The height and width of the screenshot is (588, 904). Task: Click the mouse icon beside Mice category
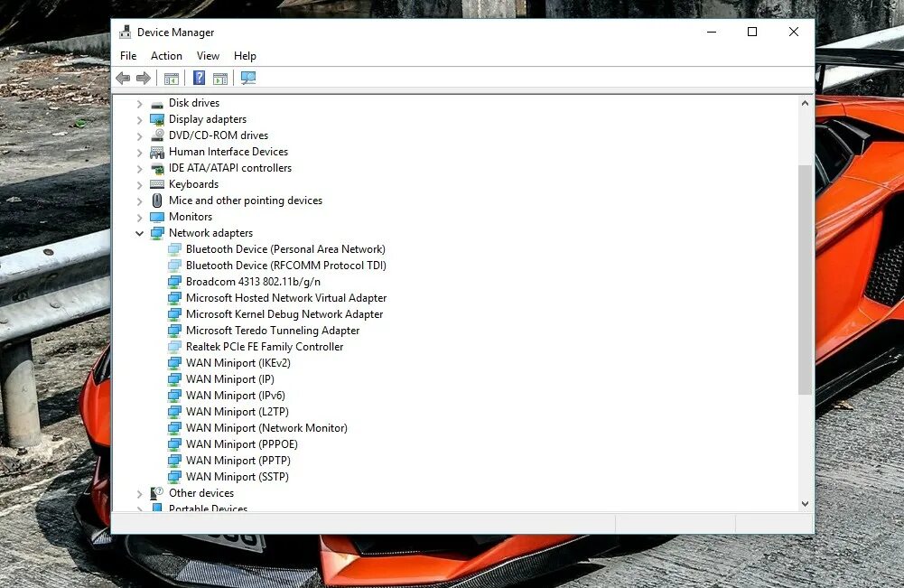pos(157,201)
